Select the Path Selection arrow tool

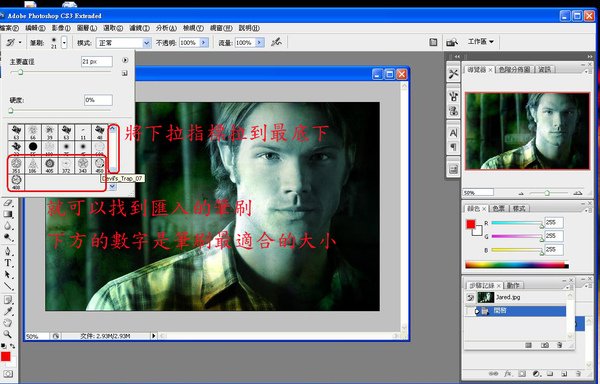(8, 275)
